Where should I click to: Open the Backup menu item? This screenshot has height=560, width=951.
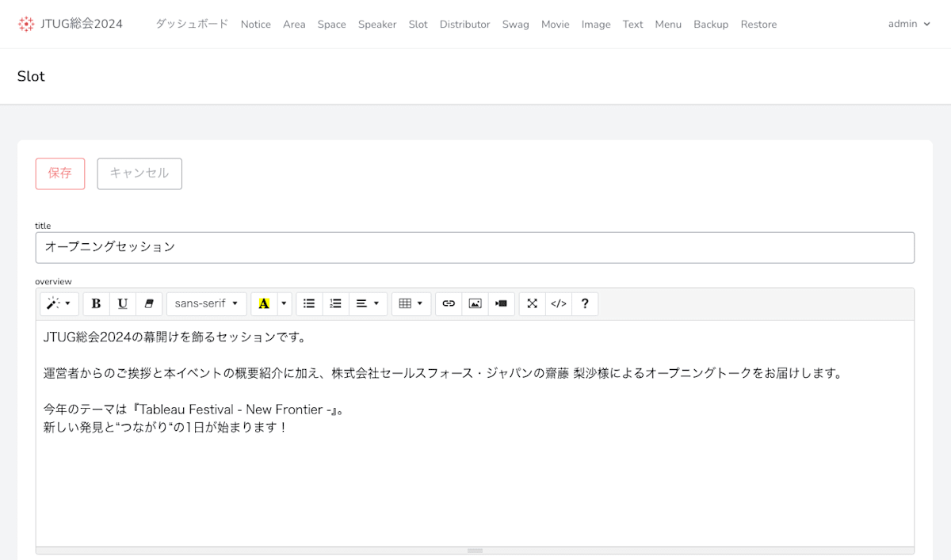click(x=711, y=24)
